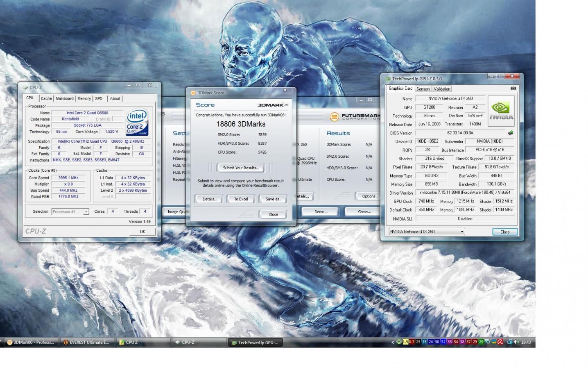Click the Core Voltage value 1.520 V

111,132
